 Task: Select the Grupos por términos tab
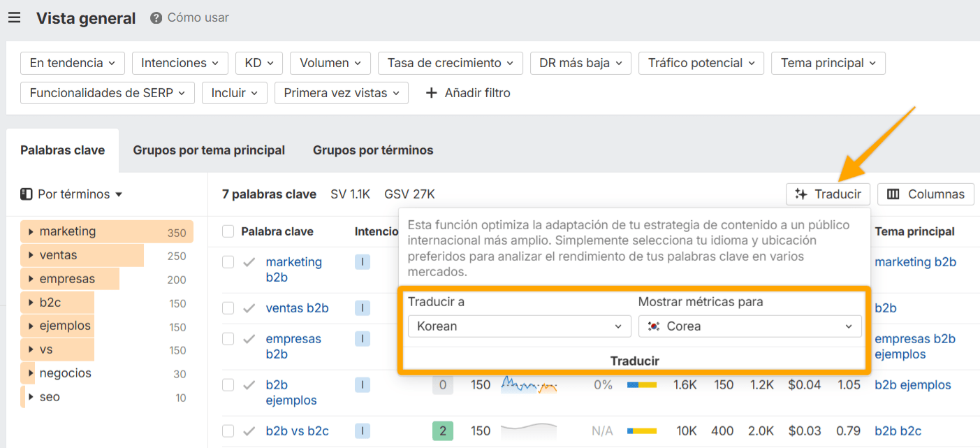pos(372,150)
